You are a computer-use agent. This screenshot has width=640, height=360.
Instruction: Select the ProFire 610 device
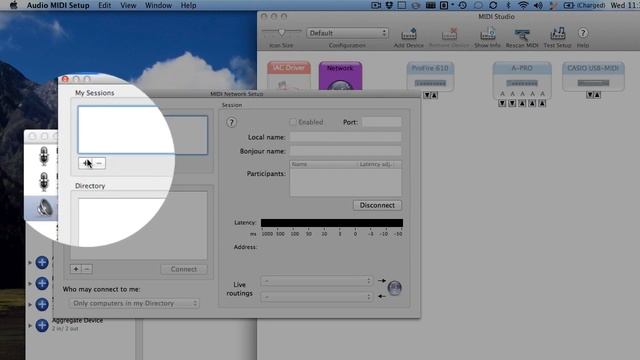tap(430, 76)
